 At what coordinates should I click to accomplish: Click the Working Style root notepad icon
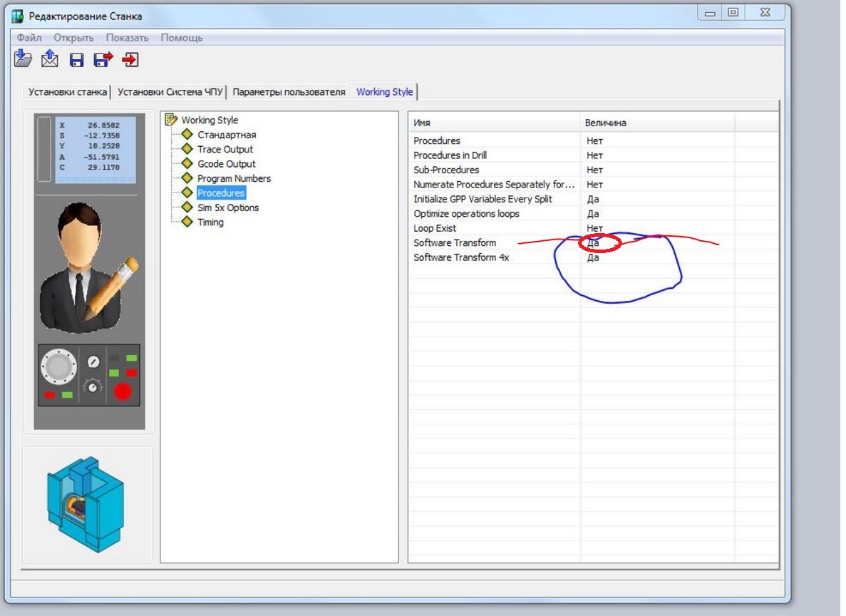point(171,119)
